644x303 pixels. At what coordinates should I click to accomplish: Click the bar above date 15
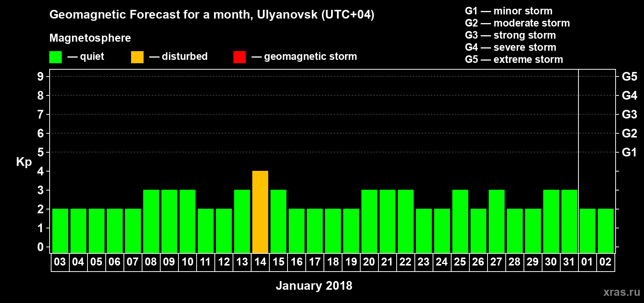pos(278,221)
